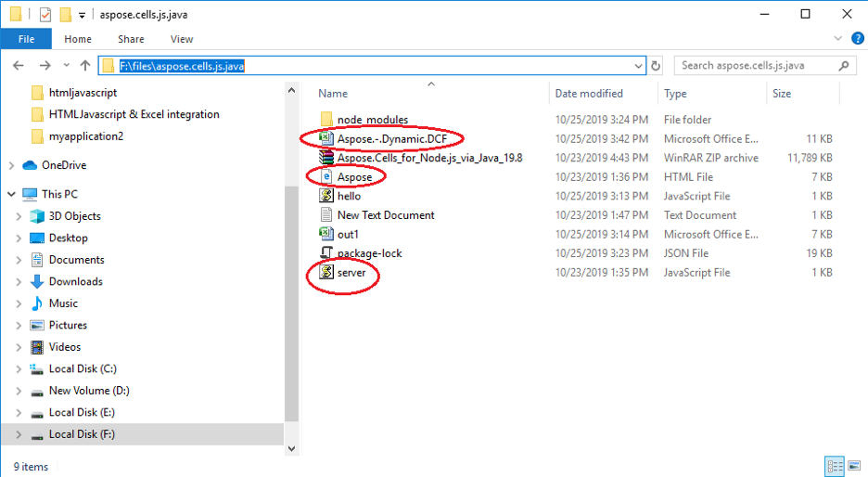The width and height of the screenshot is (868, 477).
Task: Go forward with the Forward arrow
Action: point(45,65)
